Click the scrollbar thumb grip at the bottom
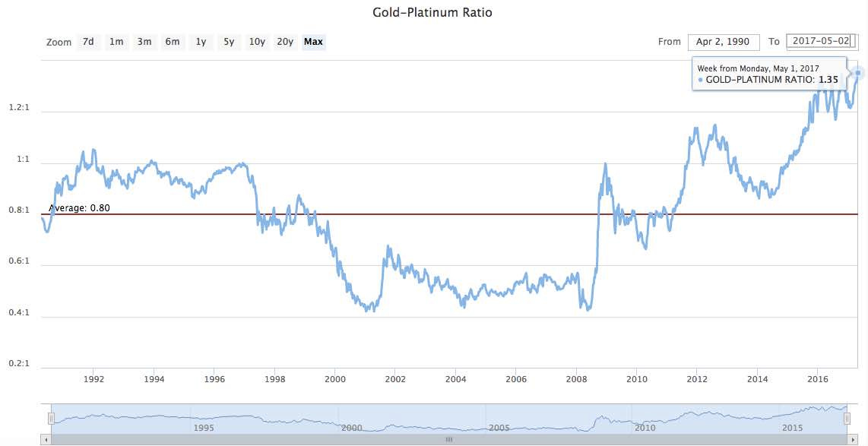The height and width of the screenshot is (446, 868). (448, 439)
